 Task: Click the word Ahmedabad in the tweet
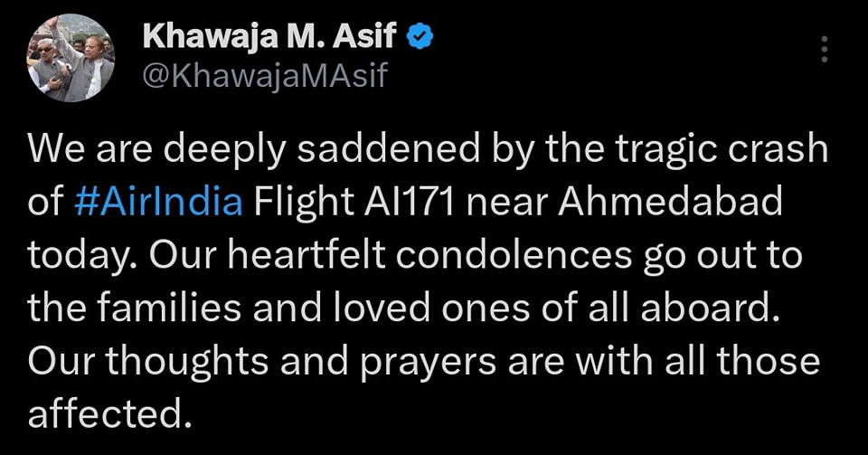click(670, 202)
